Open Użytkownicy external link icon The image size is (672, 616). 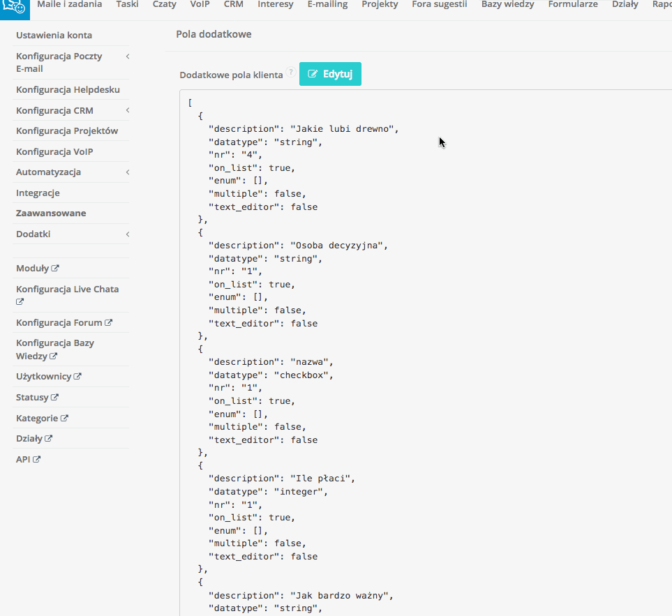coord(77,377)
